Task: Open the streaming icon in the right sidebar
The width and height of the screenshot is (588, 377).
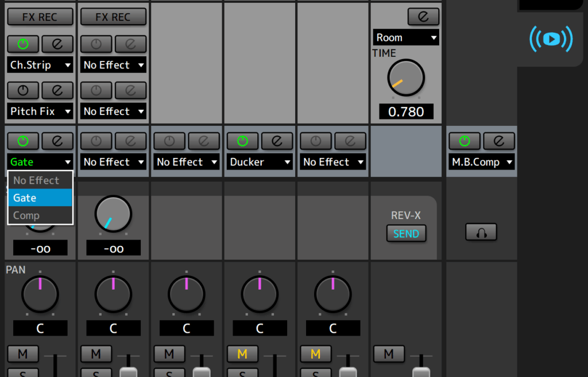Action: tap(550, 39)
